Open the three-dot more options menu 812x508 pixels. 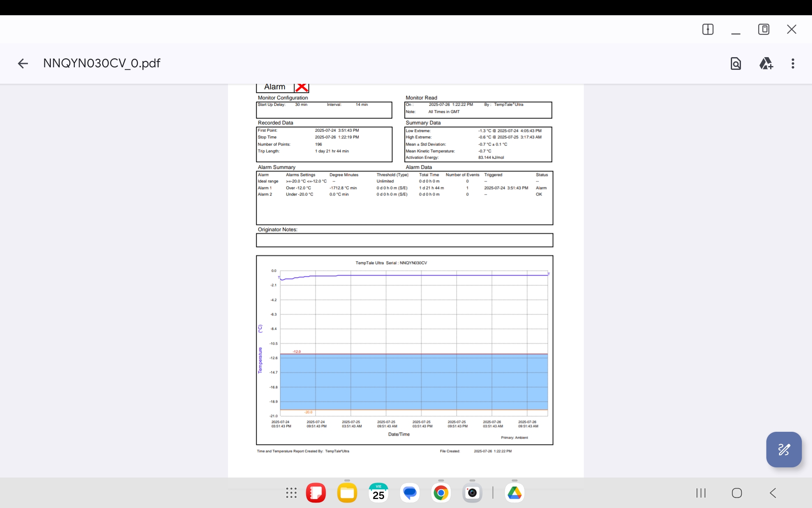[793, 63]
